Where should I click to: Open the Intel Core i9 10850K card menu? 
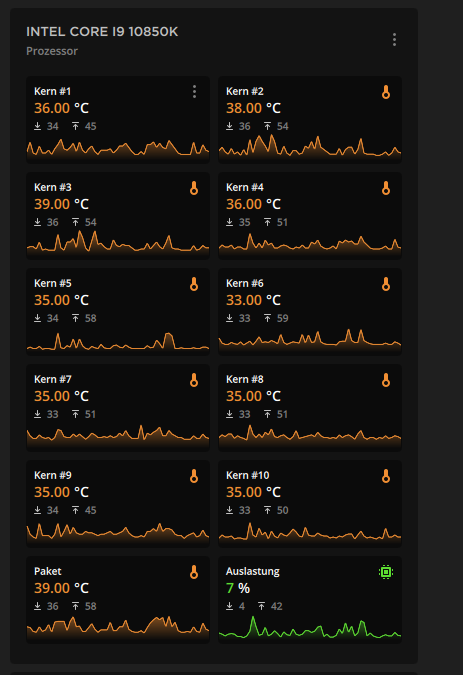pos(394,40)
